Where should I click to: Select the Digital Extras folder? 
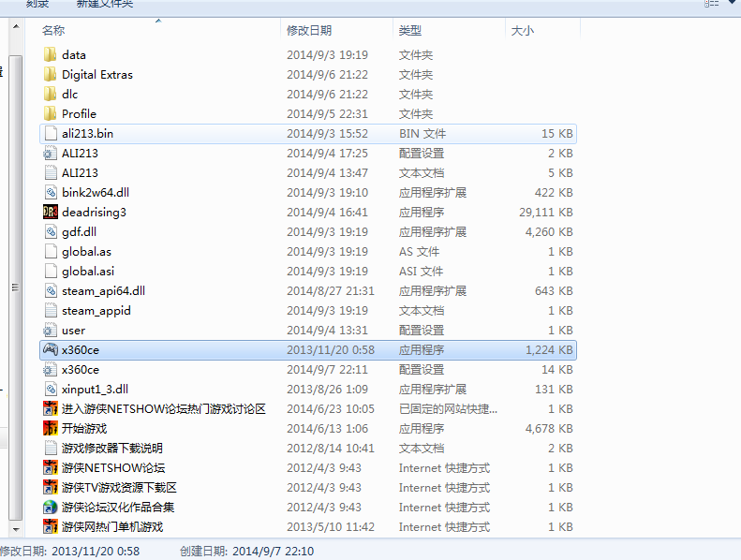(96, 75)
